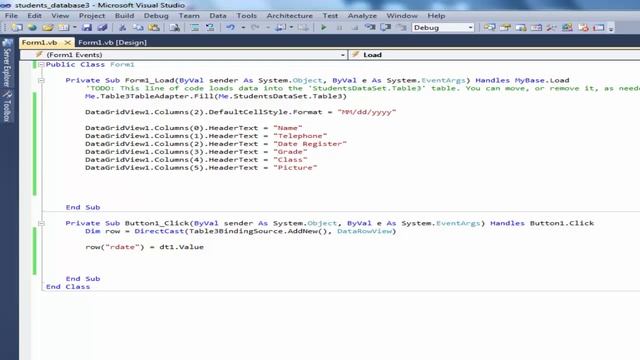Click the "MM/dd/yyyy" format string
This screenshot has height=360, width=640.
click(367, 112)
